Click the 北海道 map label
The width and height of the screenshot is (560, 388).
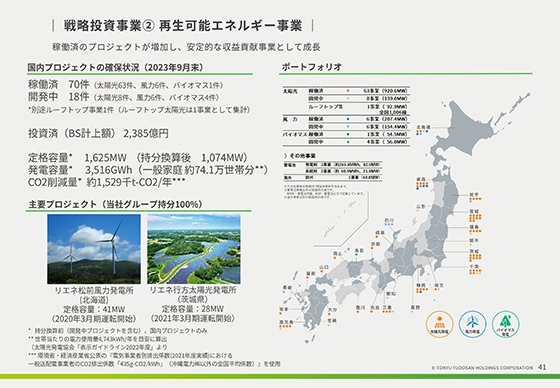pyautogui.click(x=423, y=127)
